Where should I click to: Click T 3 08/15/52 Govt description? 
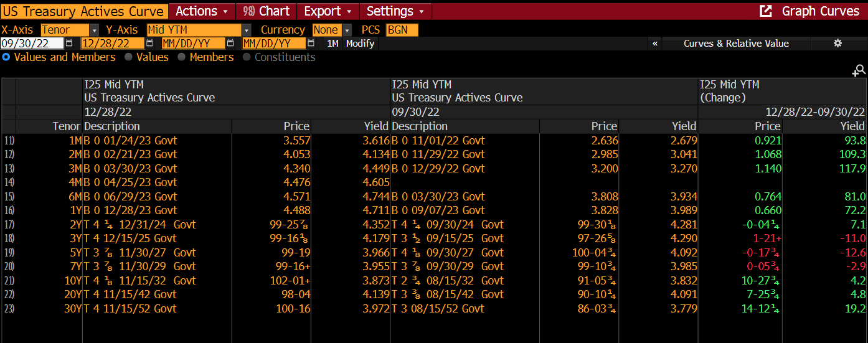click(x=438, y=309)
